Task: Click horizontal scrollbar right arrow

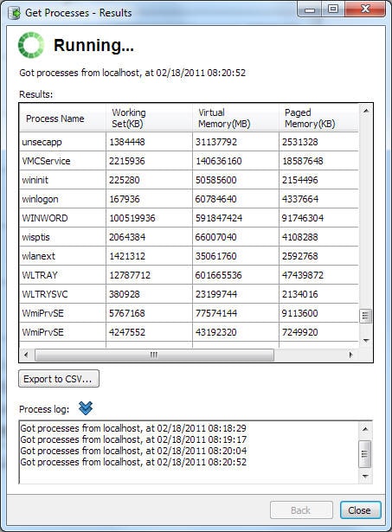Action: 351,355
